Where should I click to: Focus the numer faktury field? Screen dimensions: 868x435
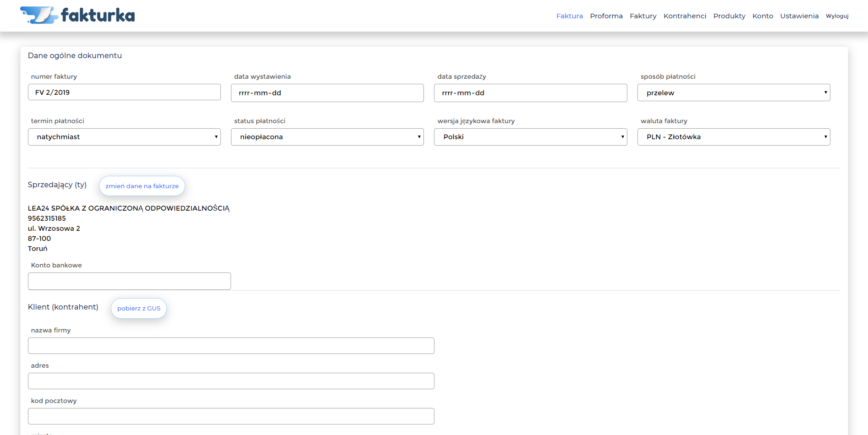[x=124, y=92]
